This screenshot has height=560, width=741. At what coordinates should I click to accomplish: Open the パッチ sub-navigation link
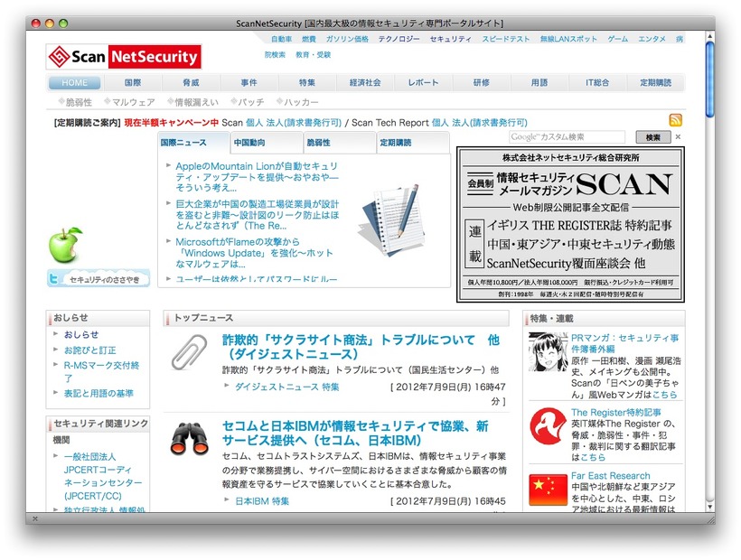coord(251,102)
